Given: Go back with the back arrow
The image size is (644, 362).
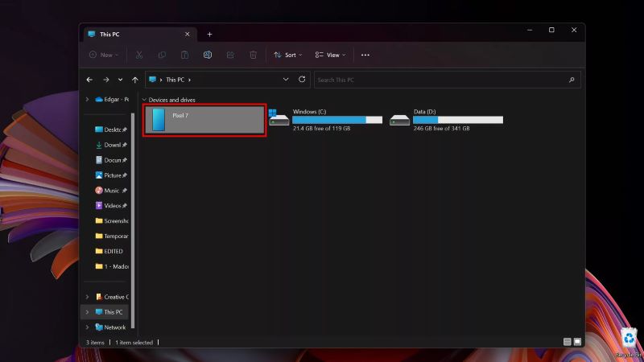Looking at the screenshot, I should (x=89, y=80).
